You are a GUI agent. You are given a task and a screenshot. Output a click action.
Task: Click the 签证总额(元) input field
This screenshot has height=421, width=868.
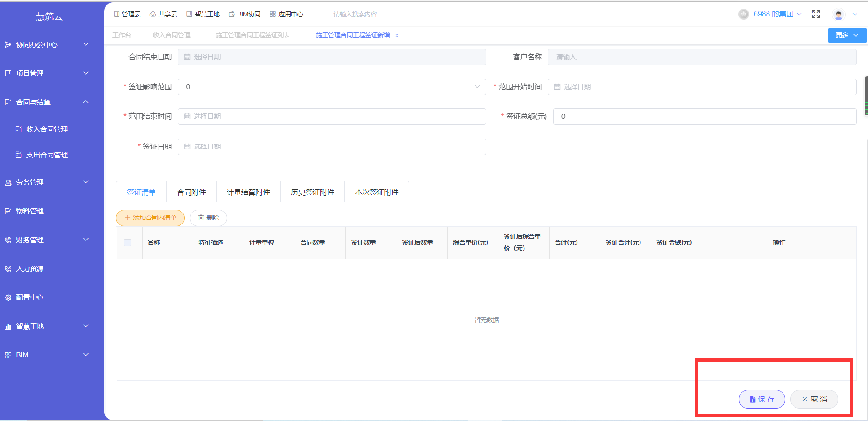704,117
